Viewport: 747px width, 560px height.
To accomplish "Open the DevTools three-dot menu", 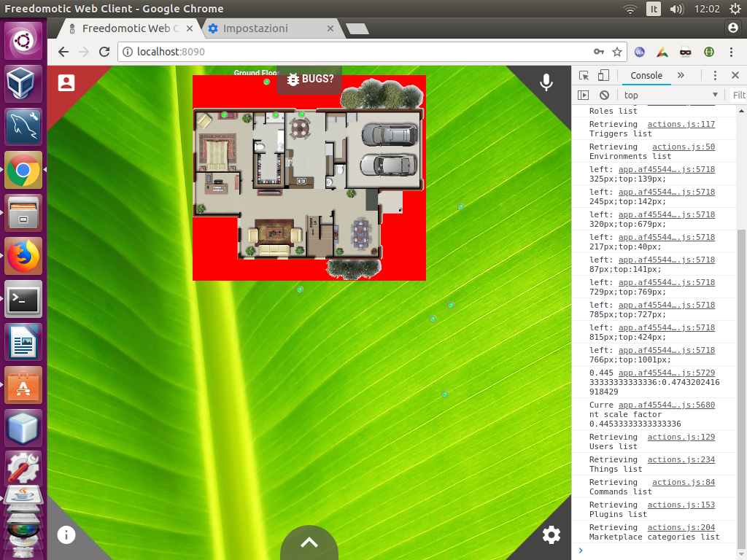I will click(714, 75).
